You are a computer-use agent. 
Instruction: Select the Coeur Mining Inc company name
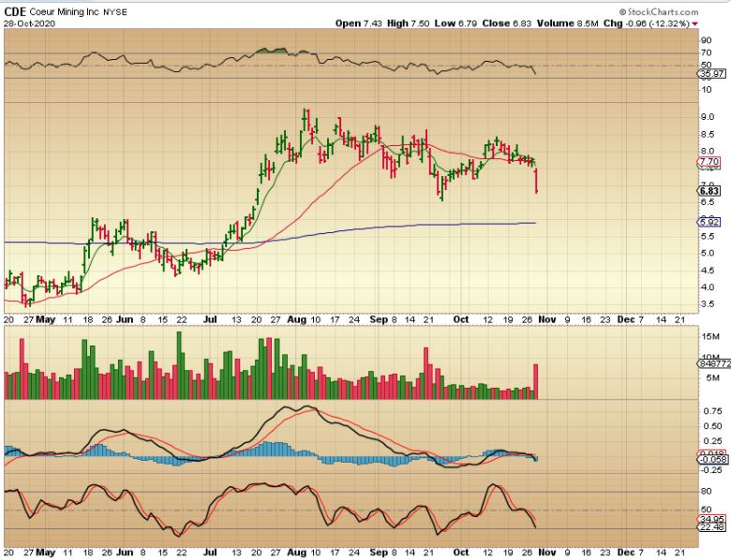click(64, 12)
